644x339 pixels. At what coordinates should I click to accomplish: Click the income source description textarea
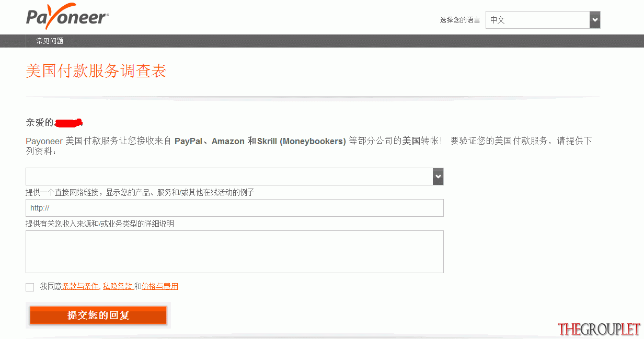[234, 252]
